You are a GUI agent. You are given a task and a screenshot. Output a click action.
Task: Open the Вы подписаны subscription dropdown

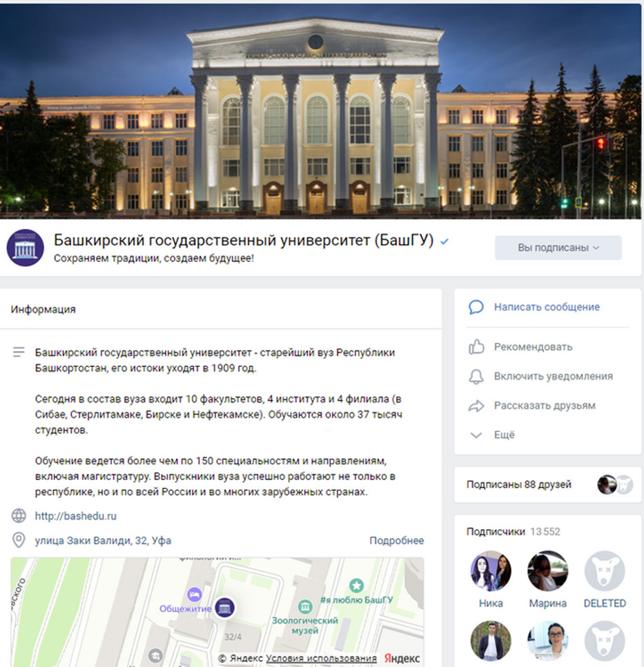(x=558, y=248)
